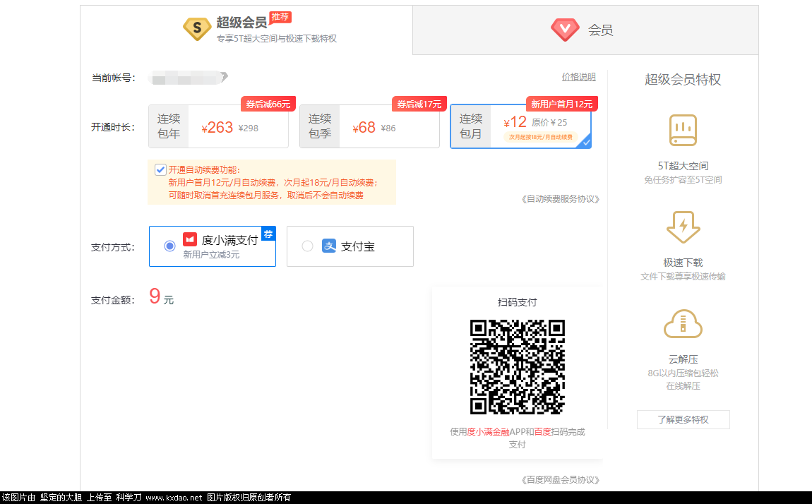Image resolution: width=812 pixels, height=504 pixels.
Task: Select the 连续包季 ¥68 plan
Action: pyautogui.click(x=370, y=127)
